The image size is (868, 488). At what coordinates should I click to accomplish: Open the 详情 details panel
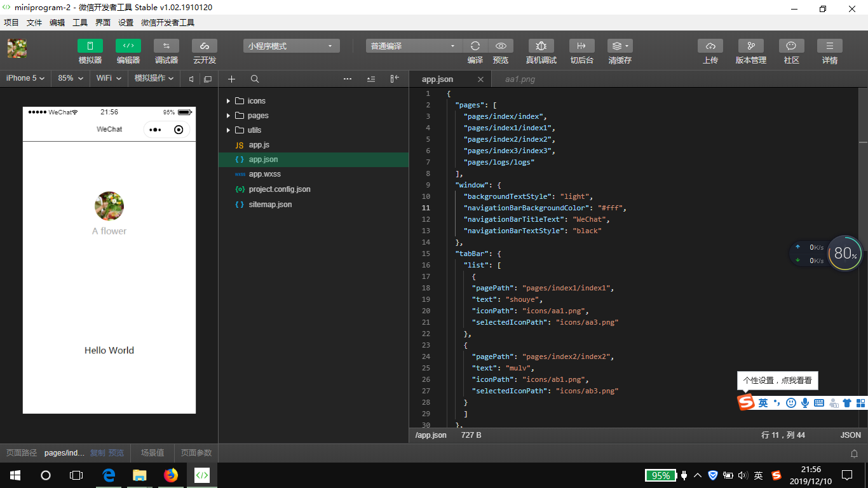coord(829,46)
